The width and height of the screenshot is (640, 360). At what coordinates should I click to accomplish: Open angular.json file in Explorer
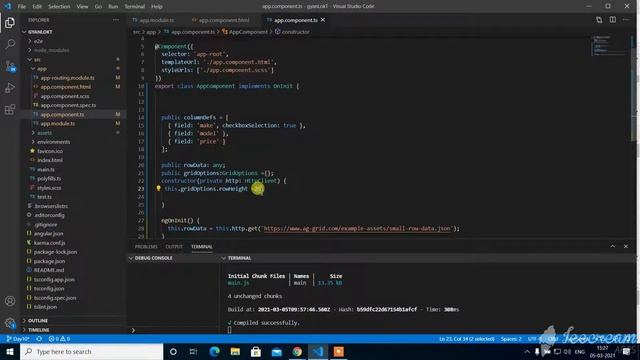point(49,233)
